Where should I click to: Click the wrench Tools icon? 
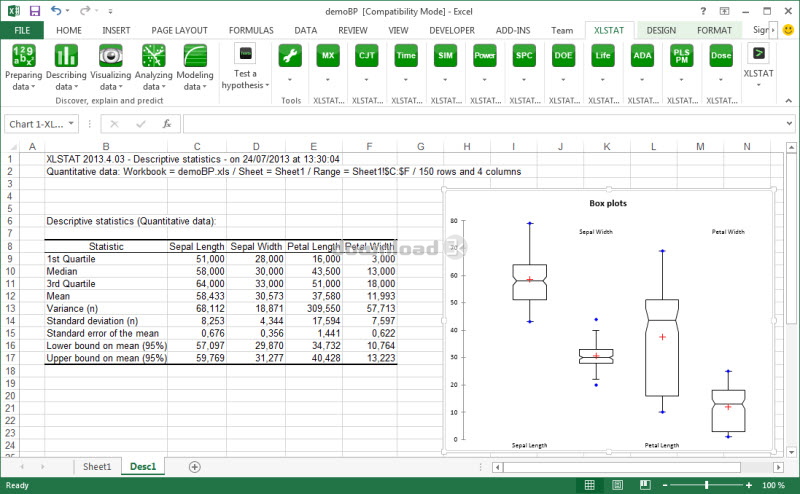(290, 56)
